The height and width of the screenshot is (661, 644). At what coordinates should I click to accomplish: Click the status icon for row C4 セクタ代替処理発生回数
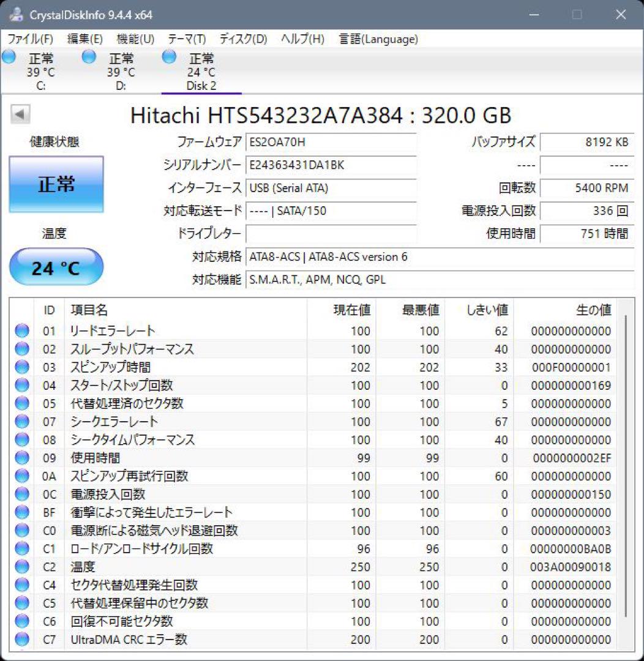pos(22,584)
